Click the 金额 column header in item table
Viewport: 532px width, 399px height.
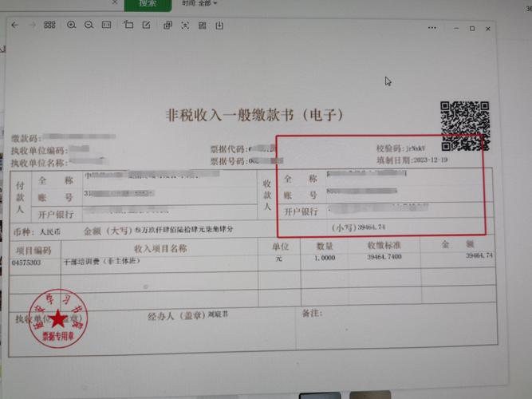pyautogui.click(x=458, y=244)
